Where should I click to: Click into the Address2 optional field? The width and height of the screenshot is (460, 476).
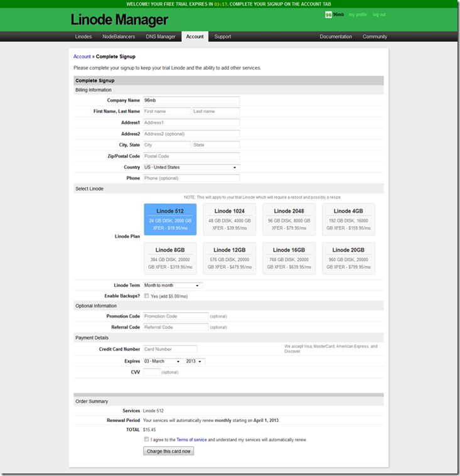click(x=191, y=134)
